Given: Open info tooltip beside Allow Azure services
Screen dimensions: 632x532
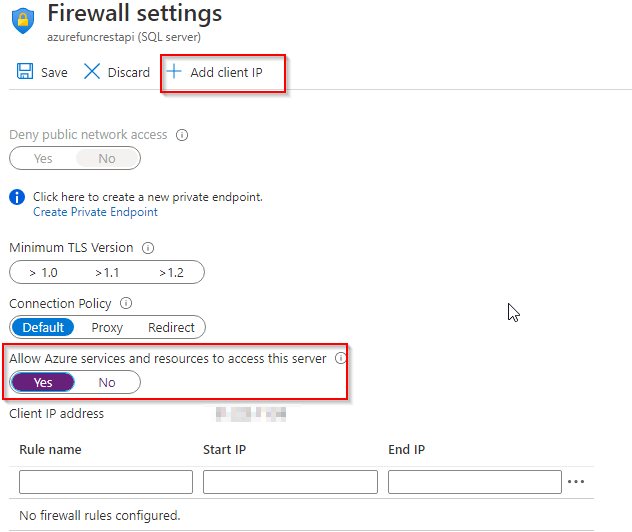Looking at the screenshot, I should pyautogui.click(x=341, y=358).
